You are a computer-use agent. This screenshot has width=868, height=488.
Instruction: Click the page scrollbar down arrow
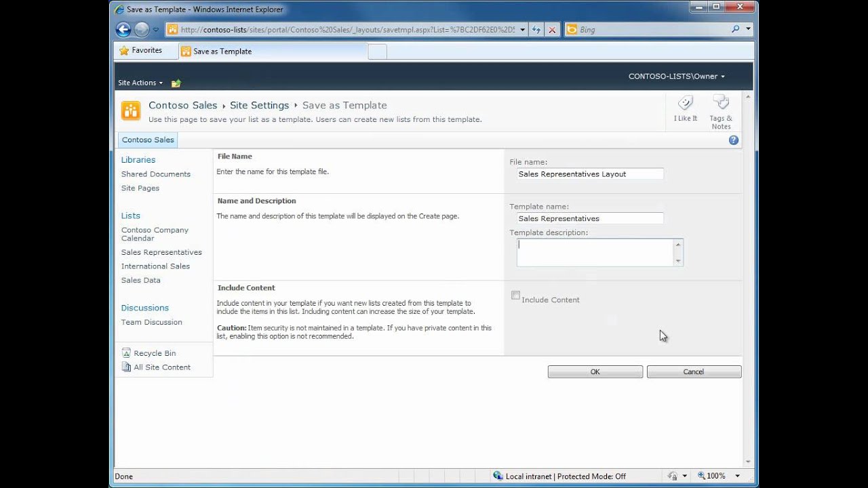pos(749,462)
